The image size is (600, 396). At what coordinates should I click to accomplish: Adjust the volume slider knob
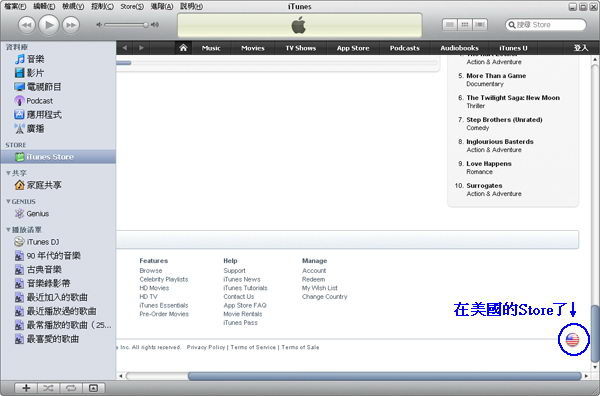point(145,25)
